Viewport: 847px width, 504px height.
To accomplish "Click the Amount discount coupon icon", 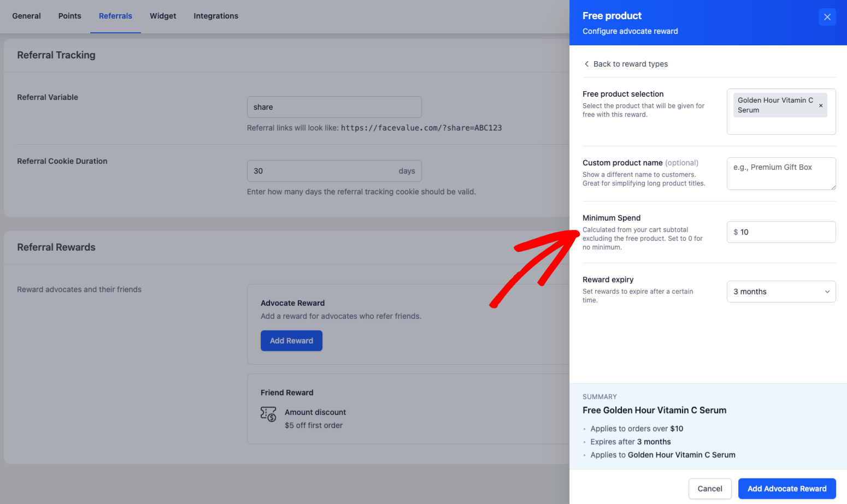I will point(268,414).
